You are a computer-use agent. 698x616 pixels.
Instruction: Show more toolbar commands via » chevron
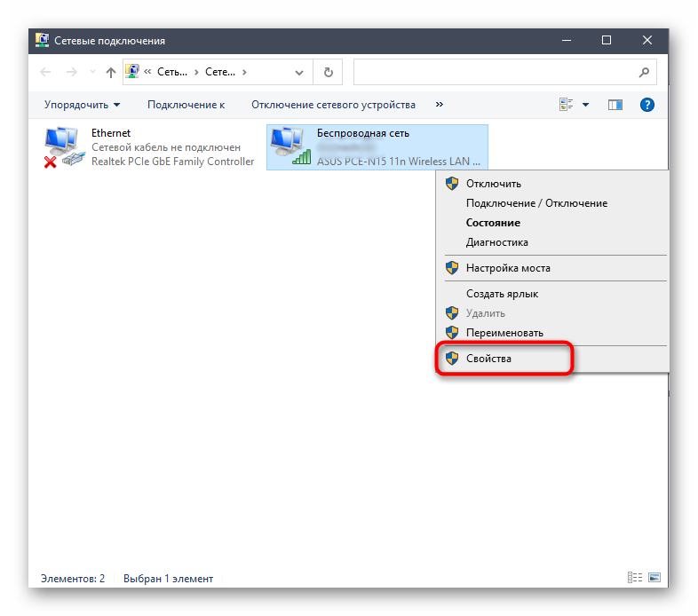[x=440, y=104]
